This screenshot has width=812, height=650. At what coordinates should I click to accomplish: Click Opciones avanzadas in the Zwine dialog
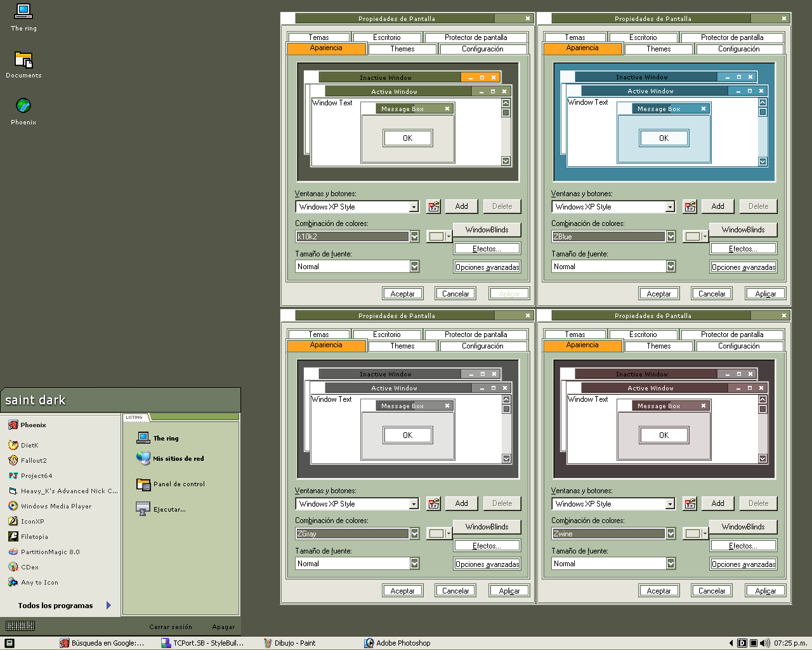pyautogui.click(x=743, y=564)
